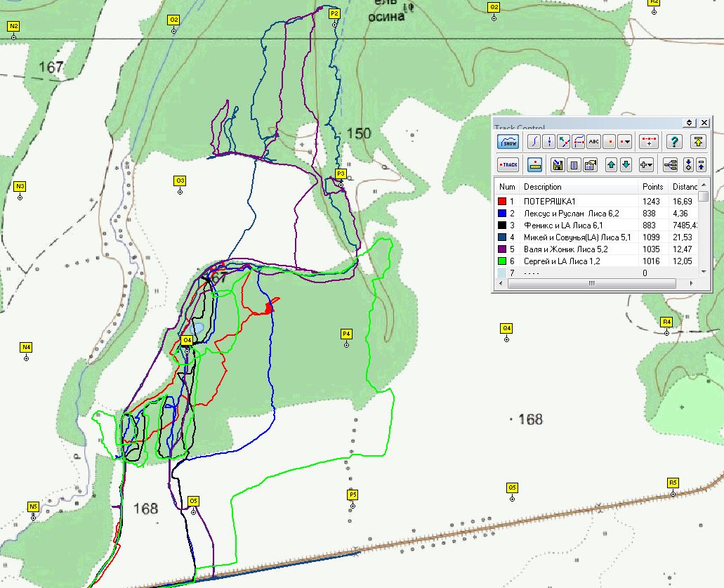Toggle the SHOW tracks button
724x588 pixels.
(508, 142)
